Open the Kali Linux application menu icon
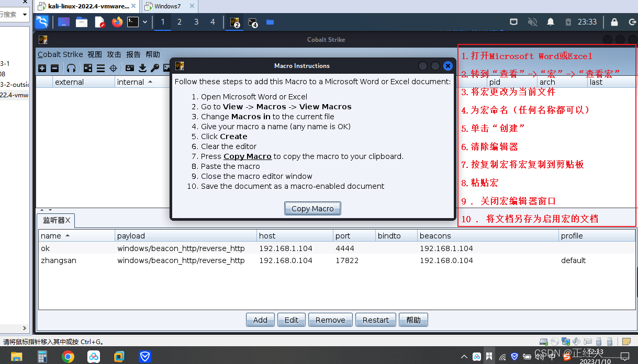This screenshot has height=364, width=638. click(42, 22)
